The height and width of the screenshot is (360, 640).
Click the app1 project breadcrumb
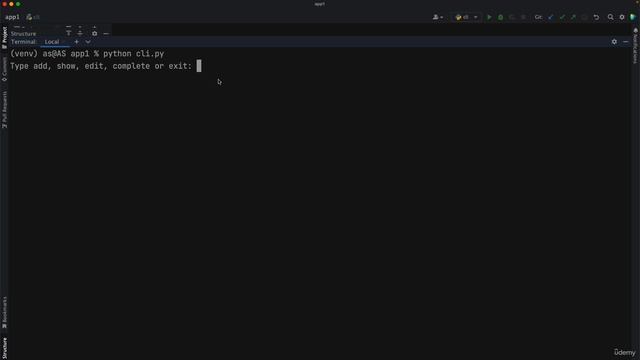click(x=12, y=17)
